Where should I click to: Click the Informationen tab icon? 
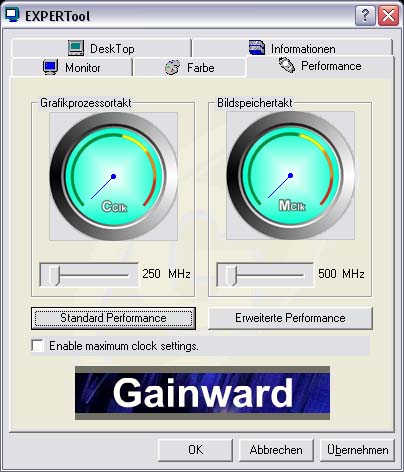(x=257, y=48)
